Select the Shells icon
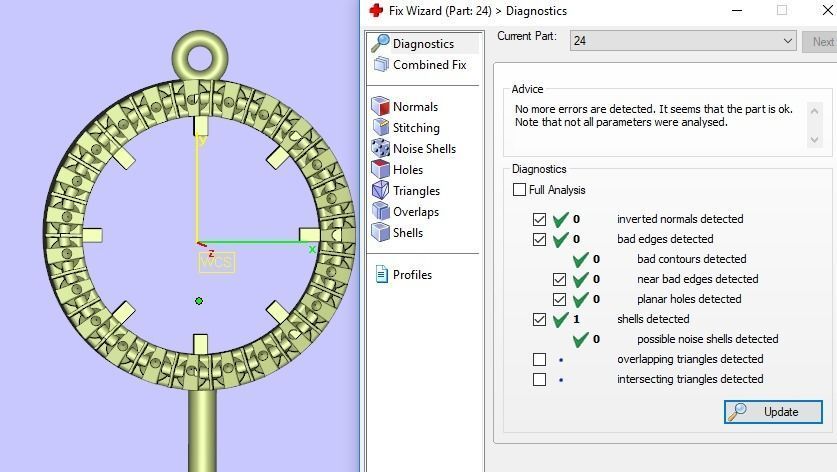 [x=381, y=232]
